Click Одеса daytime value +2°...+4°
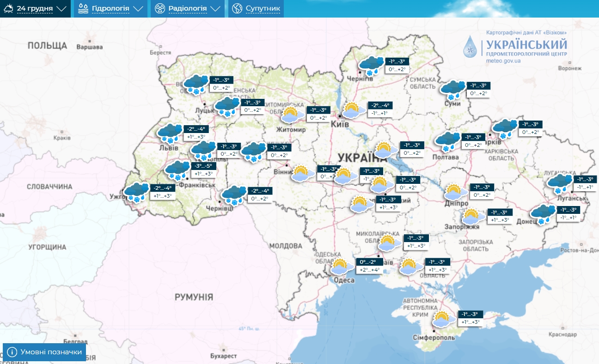 [x=370, y=270]
